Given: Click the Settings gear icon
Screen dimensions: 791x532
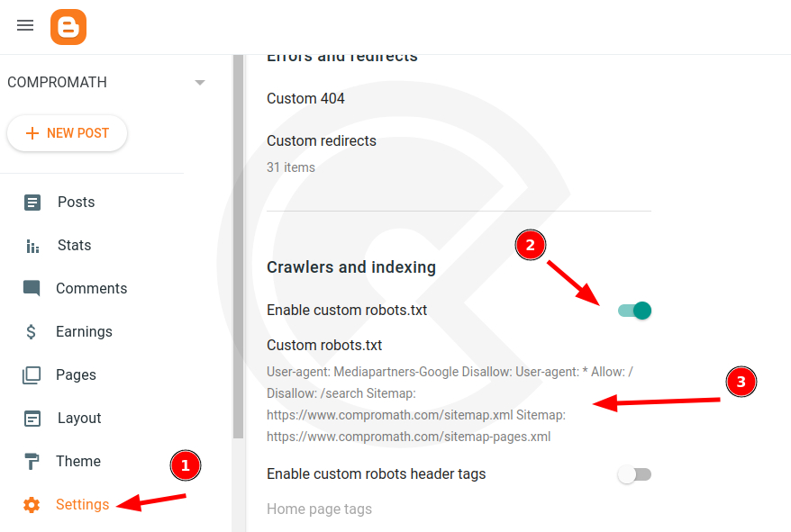Looking at the screenshot, I should tap(32, 505).
